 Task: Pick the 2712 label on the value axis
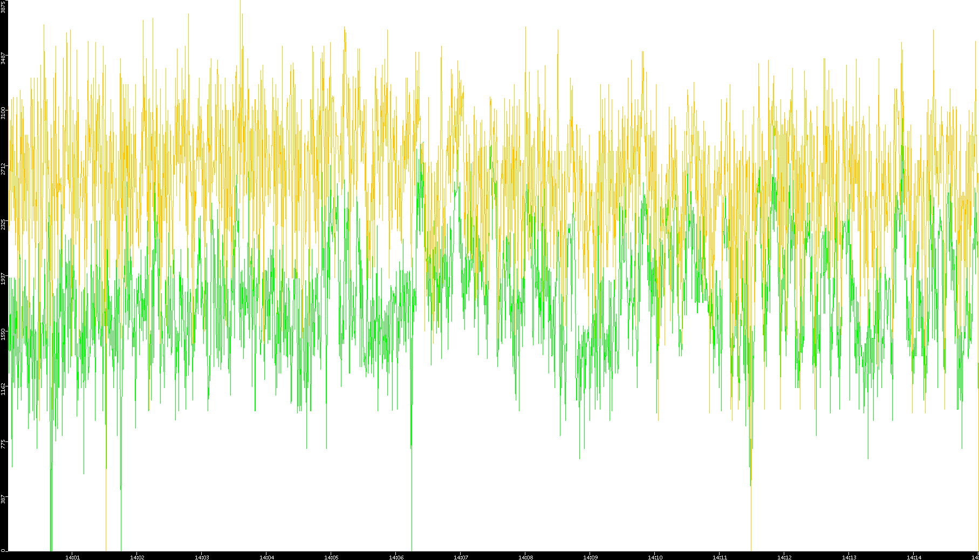tap(3, 169)
